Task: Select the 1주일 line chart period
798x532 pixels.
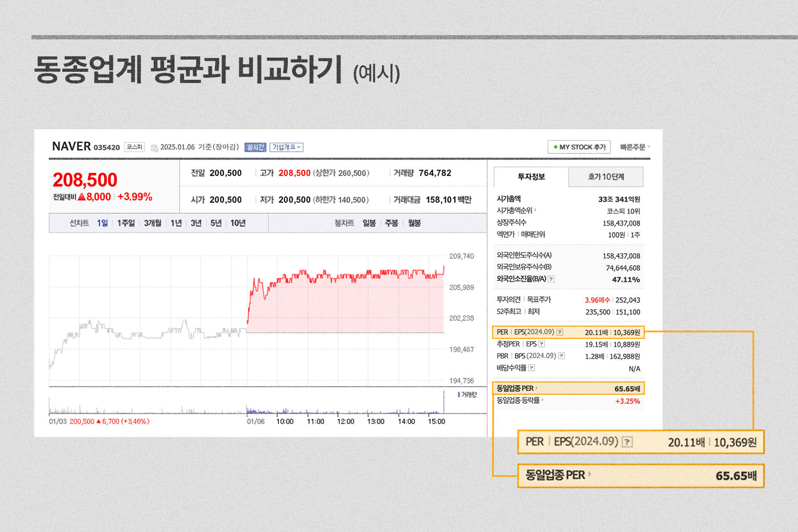Action: tap(126, 223)
